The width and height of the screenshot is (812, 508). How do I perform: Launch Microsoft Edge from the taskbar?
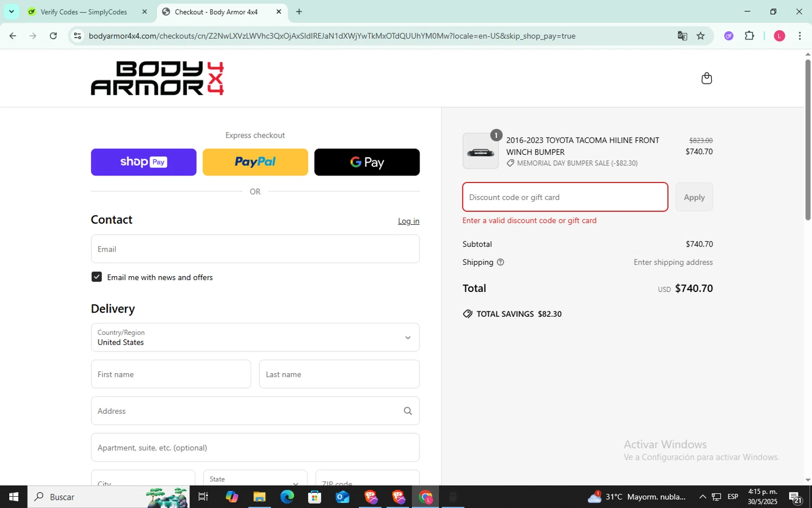[287, 497]
